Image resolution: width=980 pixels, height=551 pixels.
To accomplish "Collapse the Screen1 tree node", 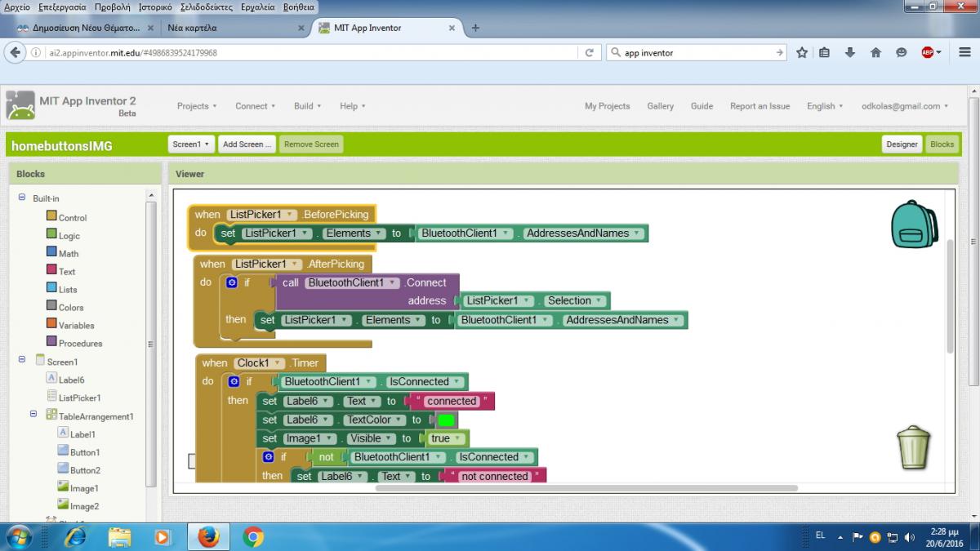I will [22, 359].
